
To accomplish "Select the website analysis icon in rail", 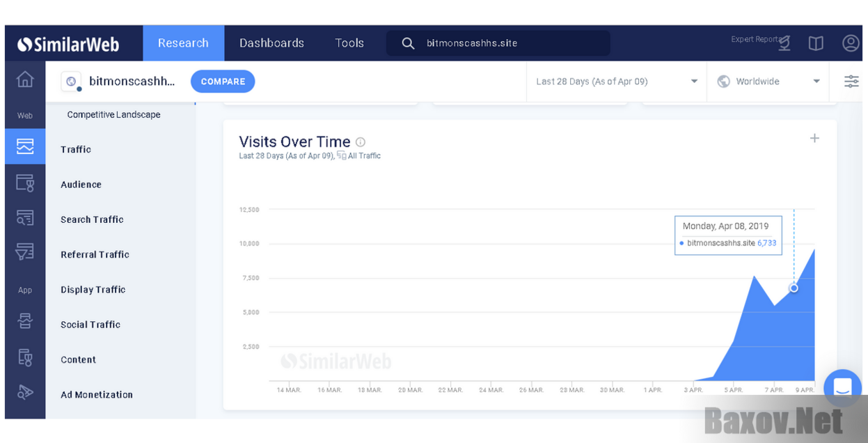I will 25,146.
